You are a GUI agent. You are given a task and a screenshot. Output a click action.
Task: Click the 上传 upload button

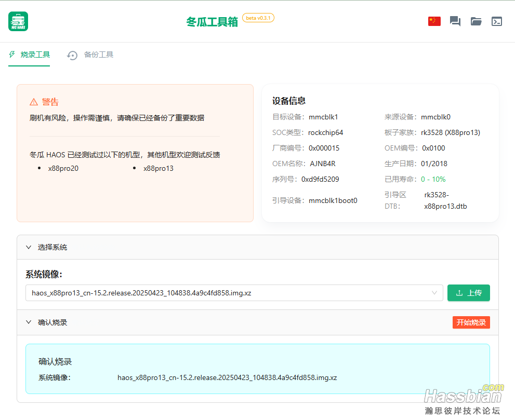469,293
